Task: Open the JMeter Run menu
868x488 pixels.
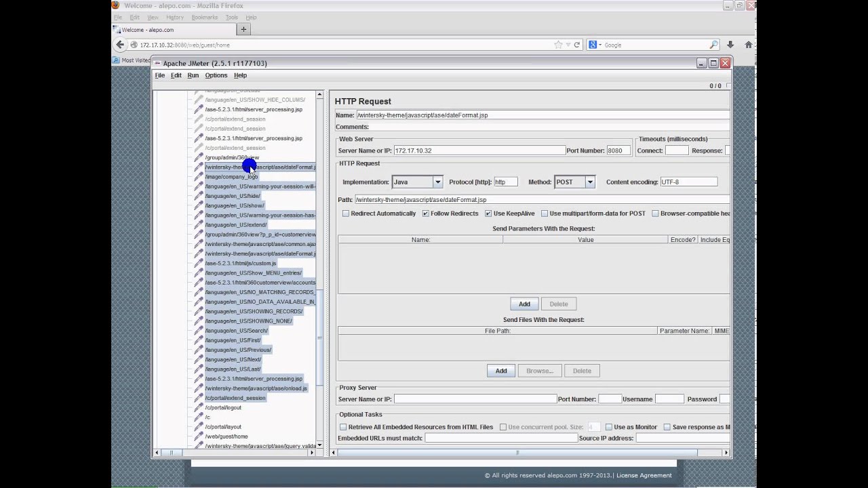Action: [x=193, y=75]
